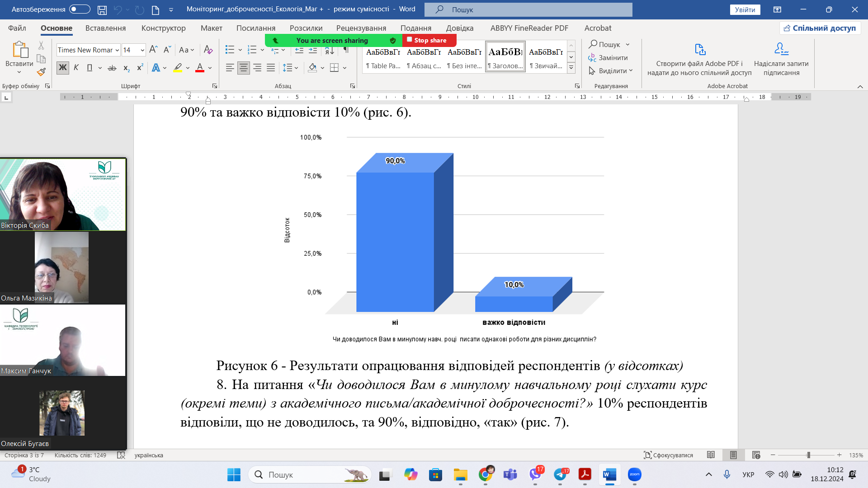Toggle the AutoSave switch

coord(80,9)
